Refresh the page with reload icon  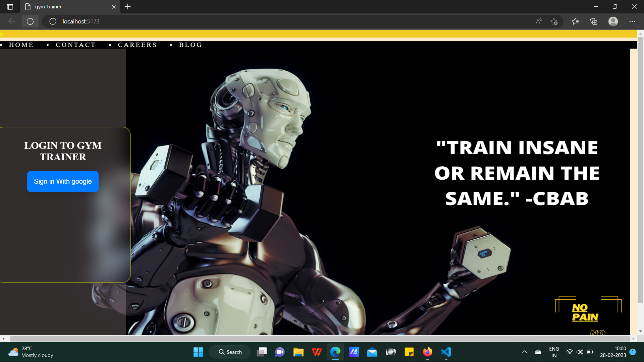[x=30, y=21]
